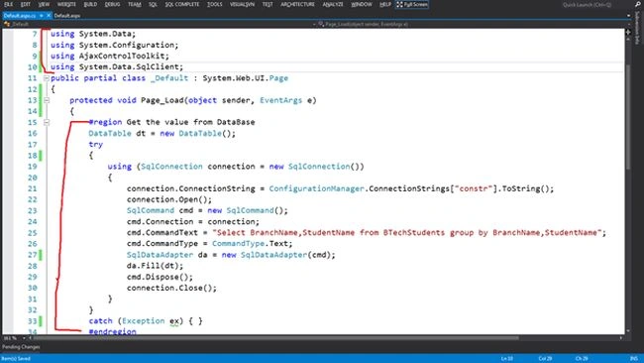This screenshot has width=644, height=363.
Task: Click the Ln 10 status indicator
Action: (507, 358)
